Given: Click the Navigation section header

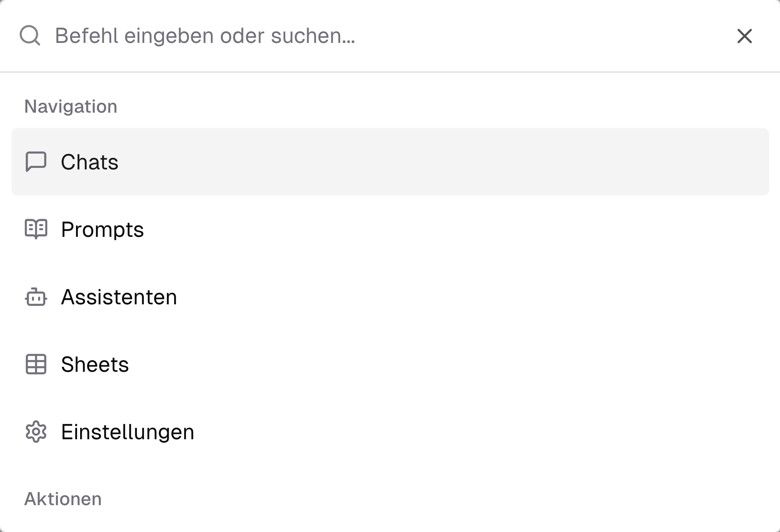Looking at the screenshot, I should pos(71,106).
